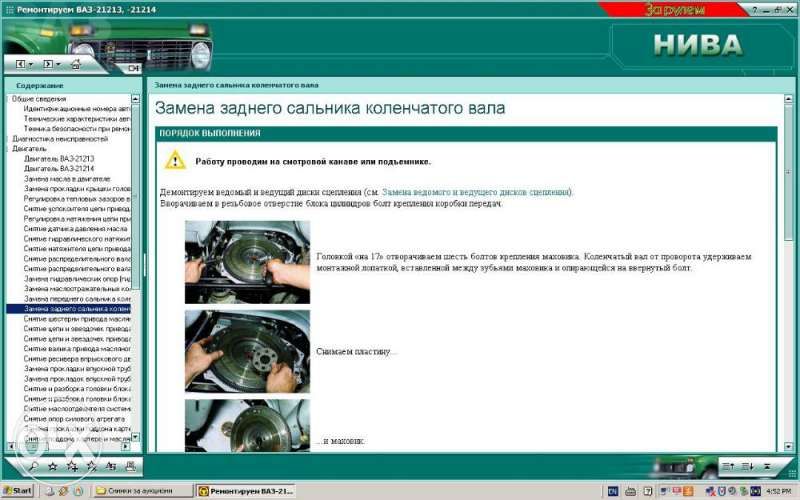The height and width of the screenshot is (500, 800).
Task: Open Двигатель ВАЗ-21213 topic
Action: click(59, 159)
